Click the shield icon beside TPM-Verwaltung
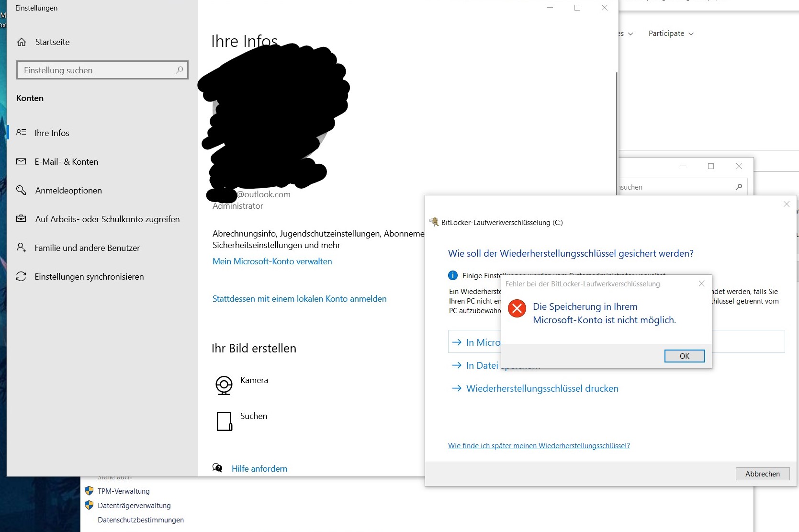Image resolution: width=799 pixels, height=532 pixels. pos(89,491)
